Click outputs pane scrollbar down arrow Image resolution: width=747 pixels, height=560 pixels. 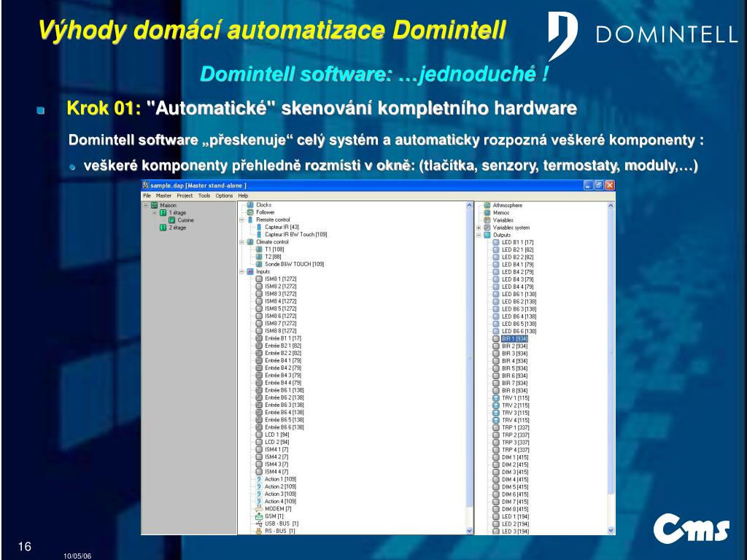(611, 531)
